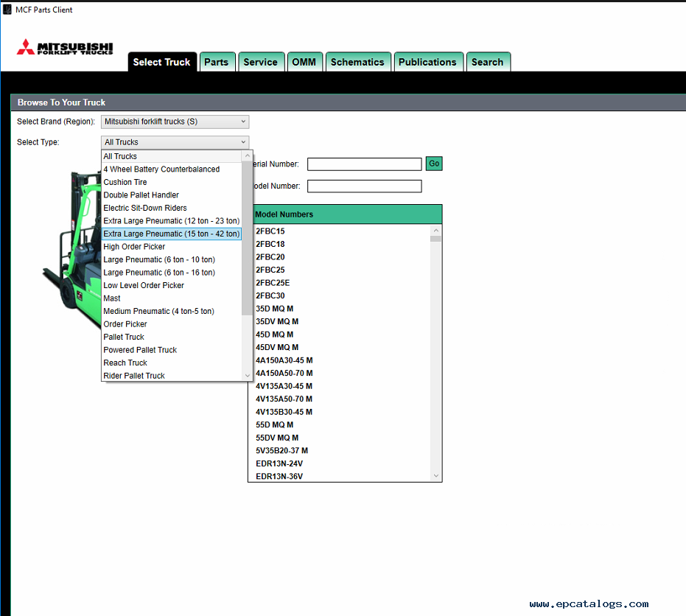Select Double Pallet Handler option
Image resolution: width=686 pixels, height=616 pixels.
click(172, 195)
